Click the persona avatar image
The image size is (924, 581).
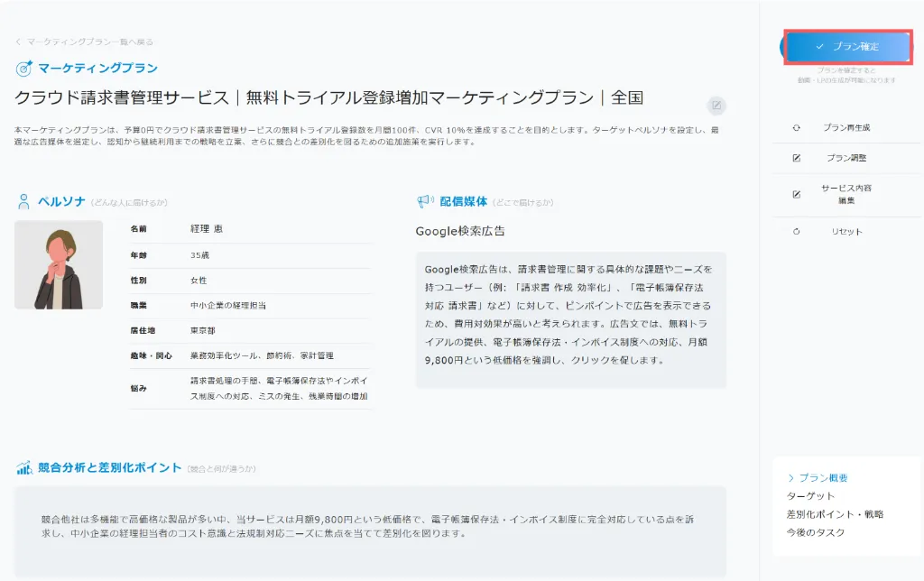click(x=58, y=264)
